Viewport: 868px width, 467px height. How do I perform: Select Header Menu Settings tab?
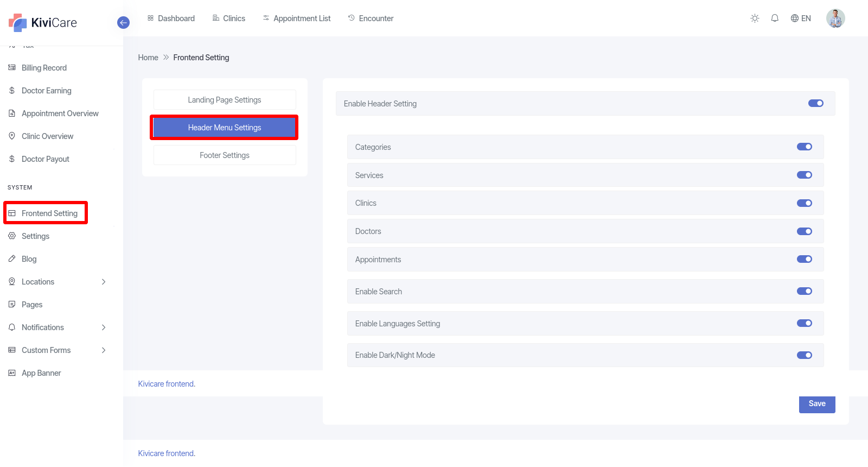click(225, 128)
